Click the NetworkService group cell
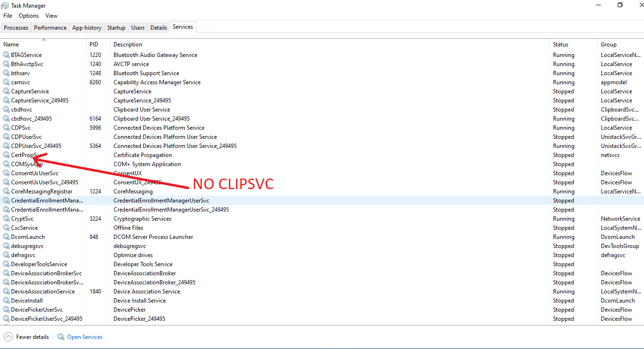644x349 pixels. pos(621,219)
